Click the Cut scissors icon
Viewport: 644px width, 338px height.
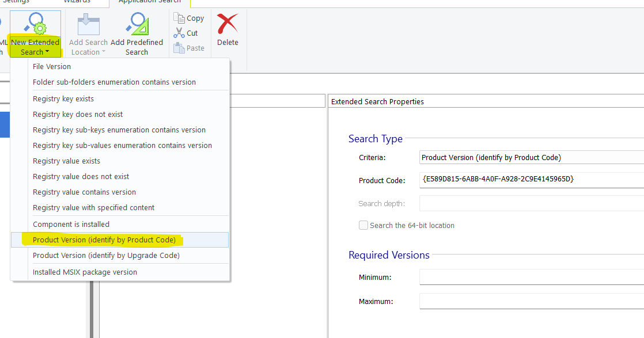click(x=179, y=33)
